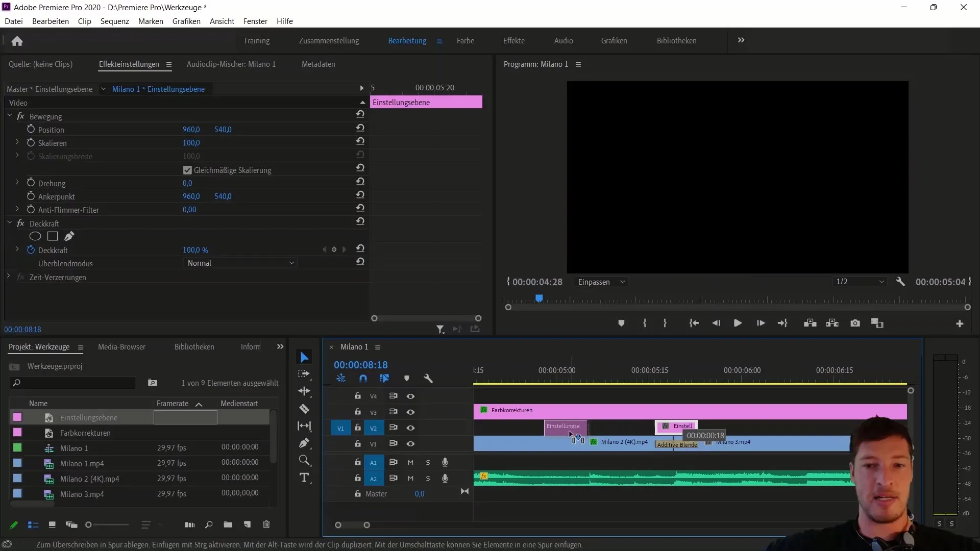This screenshot has width=980, height=551.
Task: Click Mark In button
Action: [645, 323]
